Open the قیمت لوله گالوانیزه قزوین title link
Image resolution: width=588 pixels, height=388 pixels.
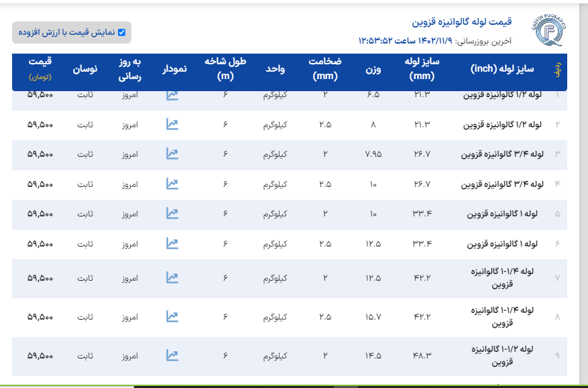click(462, 22)
